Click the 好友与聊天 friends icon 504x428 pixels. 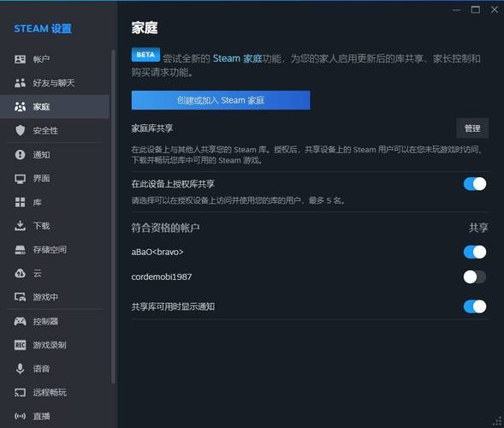click(x=20, y=83)
